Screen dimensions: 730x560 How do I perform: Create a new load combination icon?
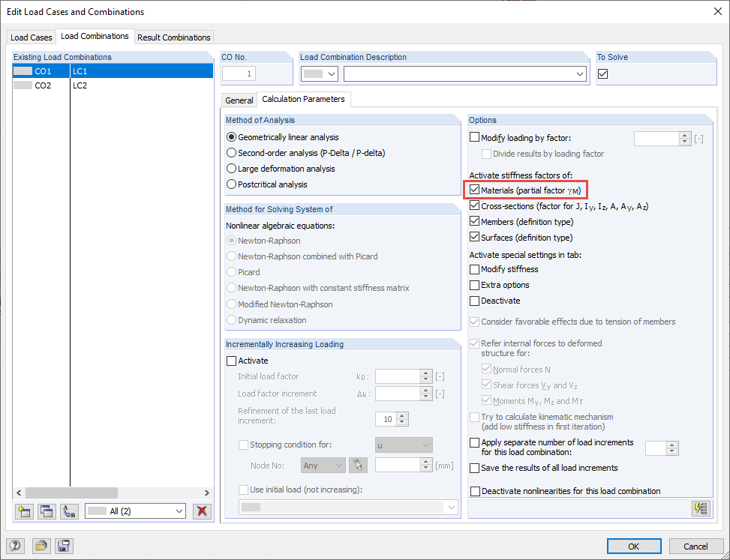[23, 511]
